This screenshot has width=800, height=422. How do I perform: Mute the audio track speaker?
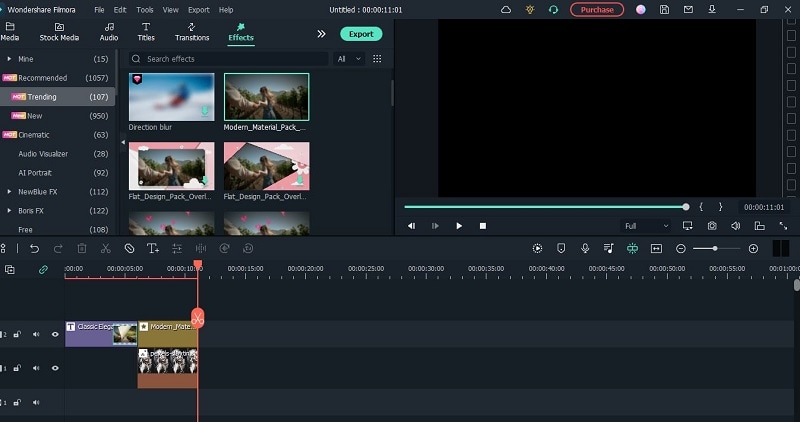coord(36,402)
